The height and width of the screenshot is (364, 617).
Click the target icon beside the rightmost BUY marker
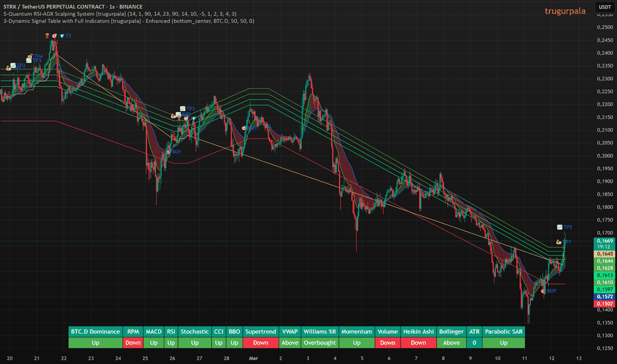click(543, 291)
